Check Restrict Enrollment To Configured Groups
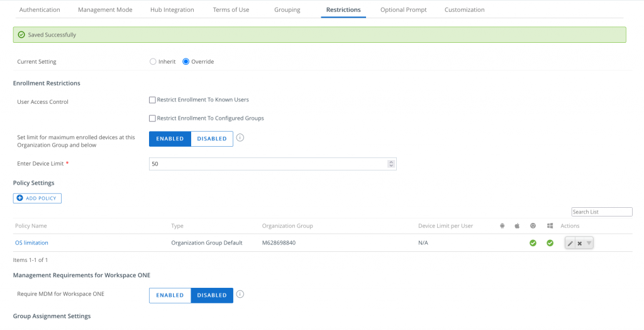Screen dimensions: 644x330 [x=152, y=118]
